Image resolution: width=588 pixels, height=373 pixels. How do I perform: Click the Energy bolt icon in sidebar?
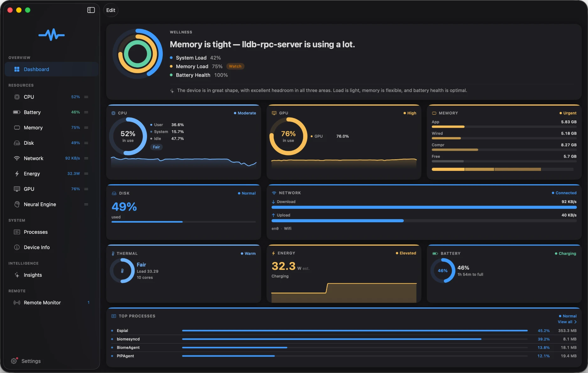point(17,174)
